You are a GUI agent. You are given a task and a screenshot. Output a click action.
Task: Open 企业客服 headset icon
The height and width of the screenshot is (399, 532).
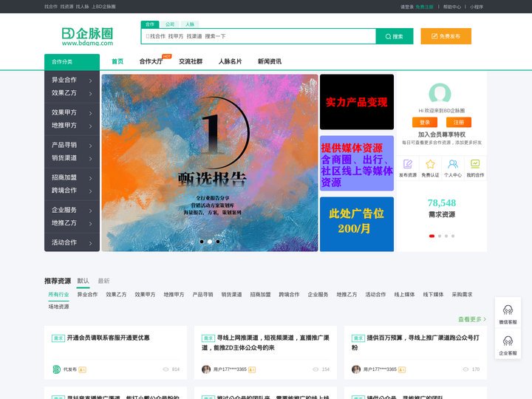508,341
